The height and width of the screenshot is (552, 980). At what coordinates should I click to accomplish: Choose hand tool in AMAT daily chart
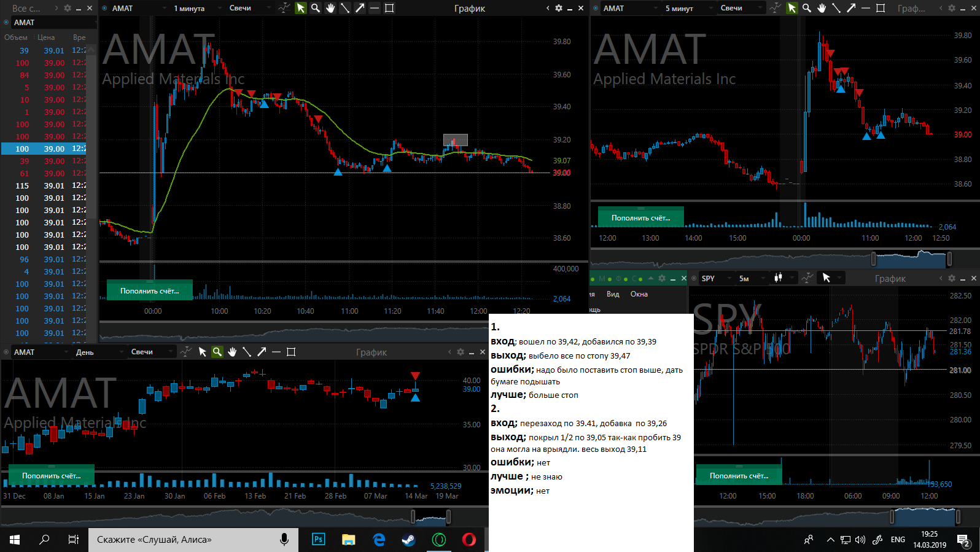pos(232,352)
